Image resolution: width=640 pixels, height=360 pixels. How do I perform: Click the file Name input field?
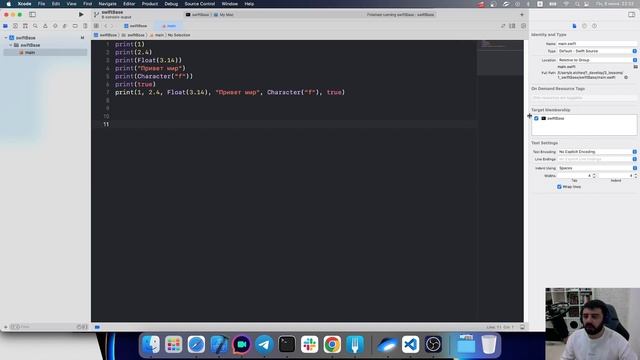tap(597, 43)
